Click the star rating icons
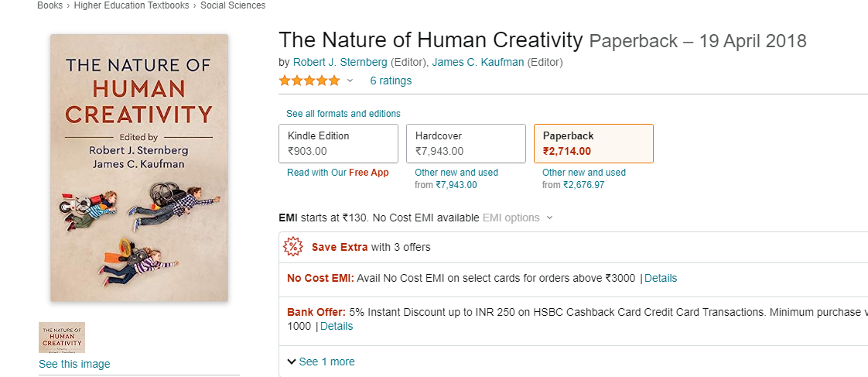The width and height of the screenshot is (868, 377). click(x=309, y=81)
